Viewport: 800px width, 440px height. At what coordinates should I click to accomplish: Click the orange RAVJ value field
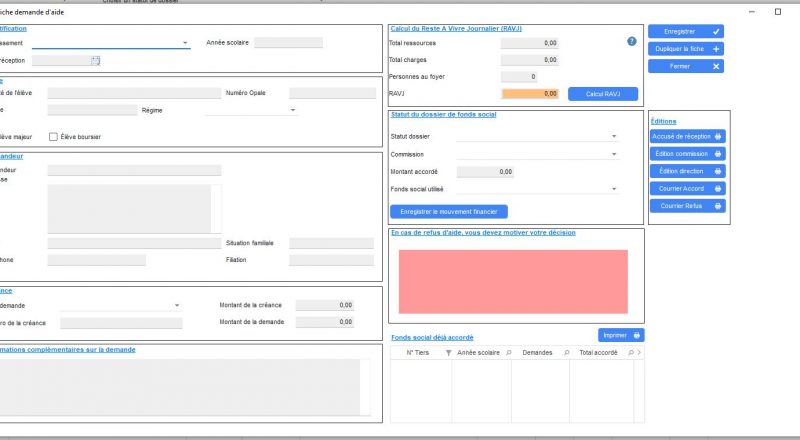[530, 94]
